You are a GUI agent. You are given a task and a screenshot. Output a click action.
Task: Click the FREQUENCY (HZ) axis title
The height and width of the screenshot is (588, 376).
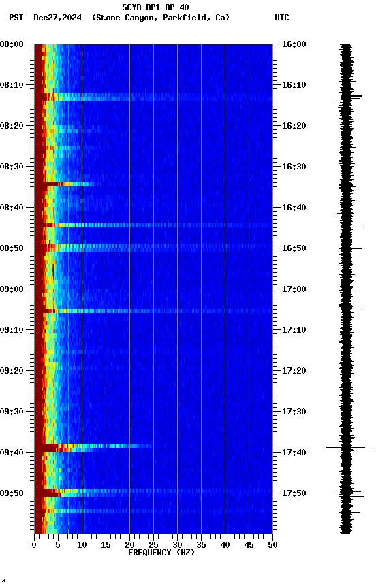[161, 553]
